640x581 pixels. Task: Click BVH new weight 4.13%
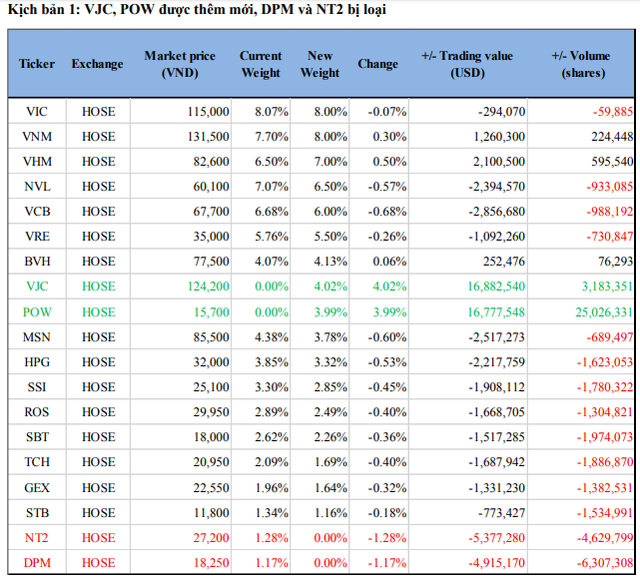pyautogui.click(x=331, y=261)
